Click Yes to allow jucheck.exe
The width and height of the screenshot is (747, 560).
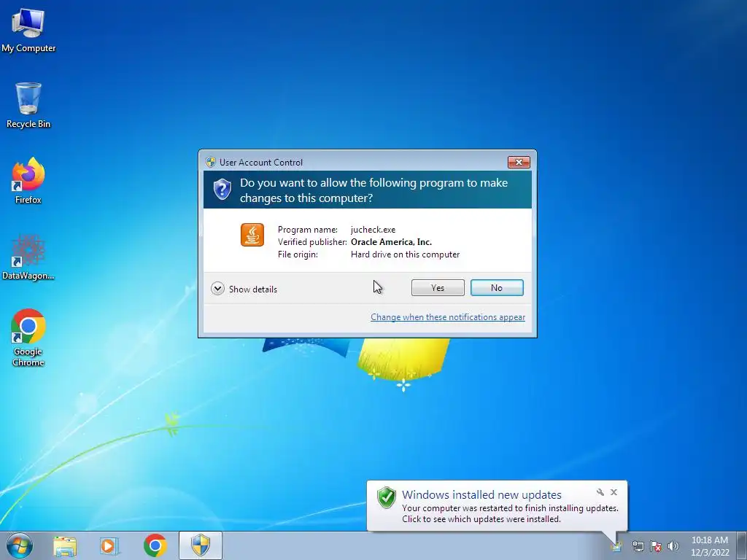coord(438,287)
